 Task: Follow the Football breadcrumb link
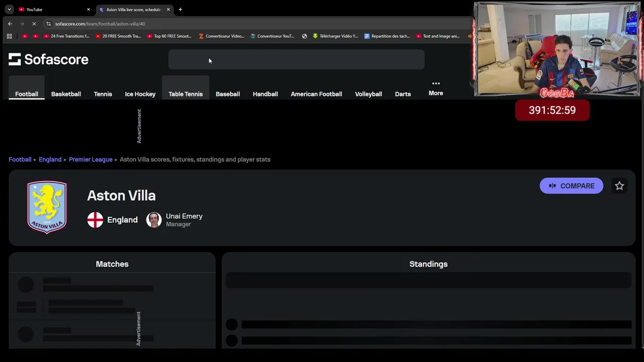coord(20,159)
